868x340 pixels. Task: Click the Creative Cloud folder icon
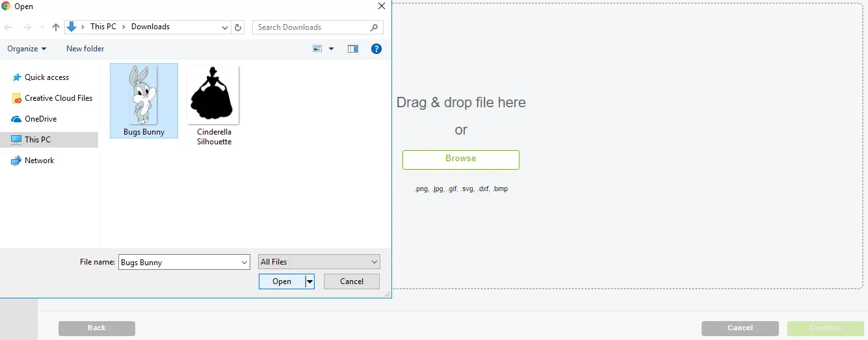click(17, 98)
